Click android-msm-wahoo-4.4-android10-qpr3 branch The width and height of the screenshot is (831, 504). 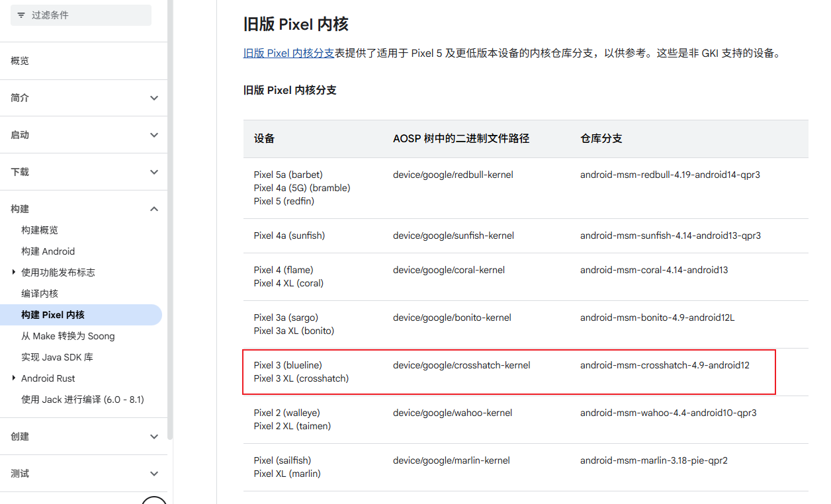[x=668, y=413]
